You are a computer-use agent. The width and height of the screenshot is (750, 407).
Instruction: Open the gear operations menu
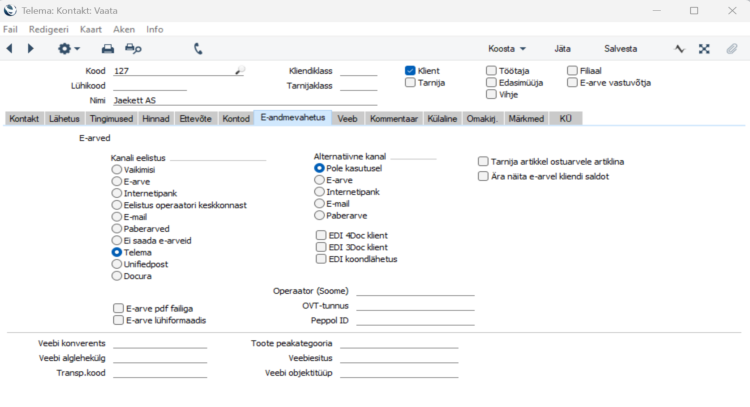[x=69, y=48]
